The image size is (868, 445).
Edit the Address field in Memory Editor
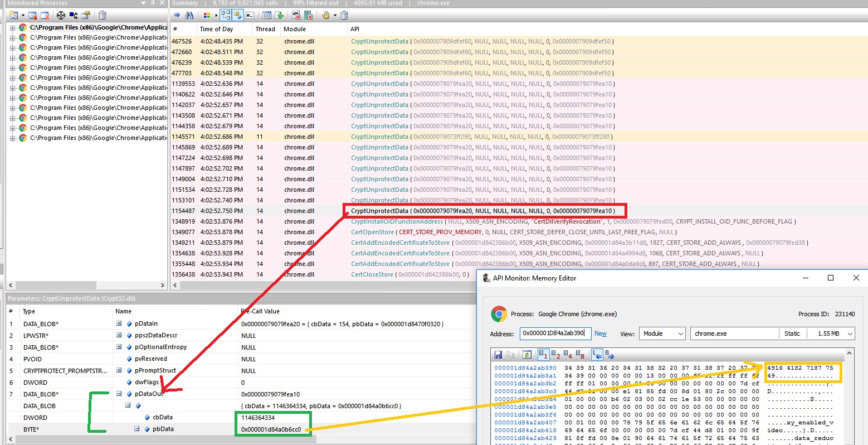coord(555,333)
